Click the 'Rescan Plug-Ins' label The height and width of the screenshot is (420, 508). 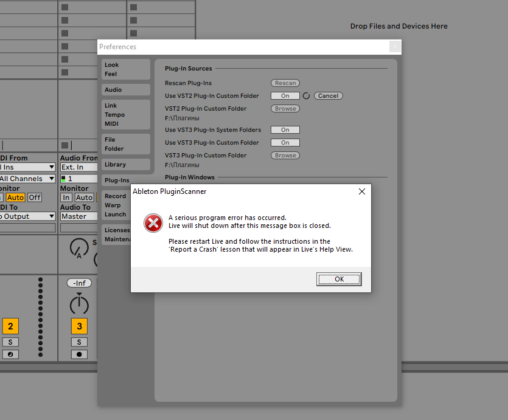pos(188,83)
